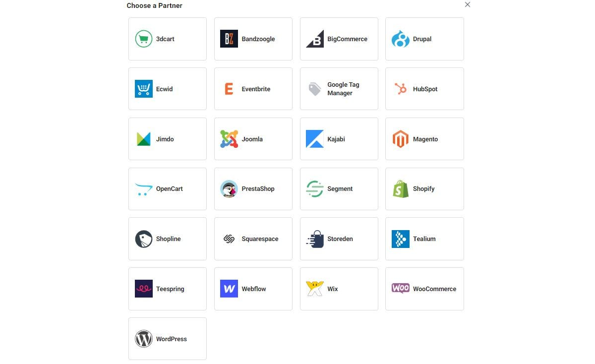
Task: Pick the Shopify label
Action: 424,189
